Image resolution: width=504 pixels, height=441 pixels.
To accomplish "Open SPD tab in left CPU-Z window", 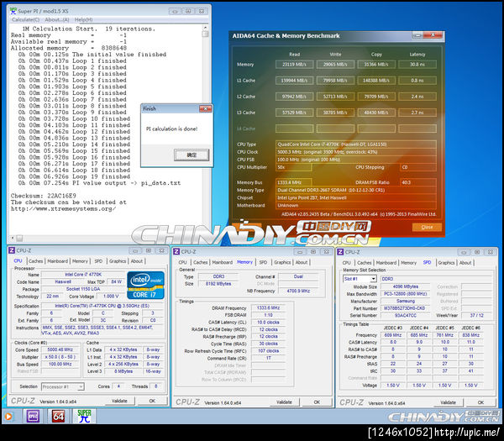I will 98,261.
